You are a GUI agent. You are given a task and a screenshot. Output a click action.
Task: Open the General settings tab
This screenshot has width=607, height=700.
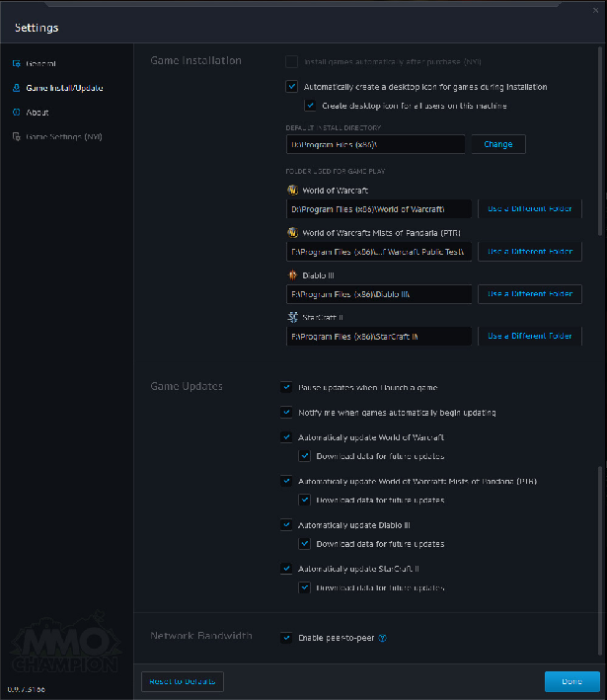[40, 63]
